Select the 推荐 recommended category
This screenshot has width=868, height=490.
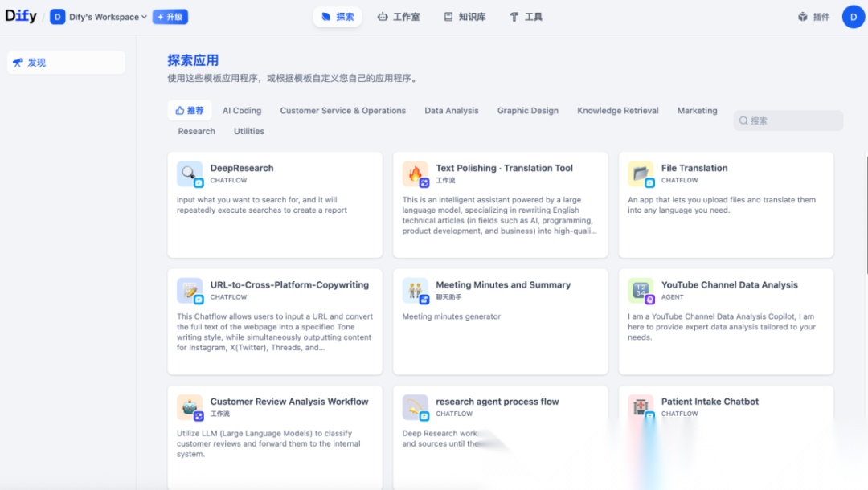(x=190, y=111)
